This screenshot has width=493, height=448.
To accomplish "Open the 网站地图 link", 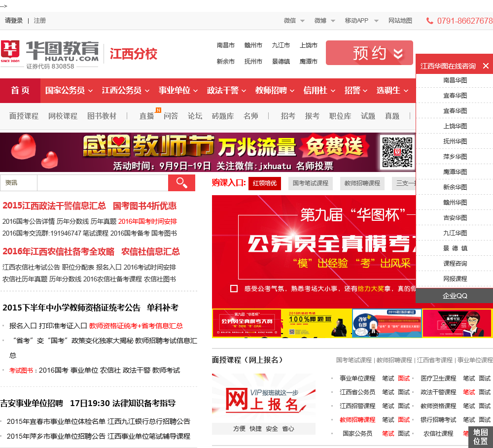I will tap(400, 21).
